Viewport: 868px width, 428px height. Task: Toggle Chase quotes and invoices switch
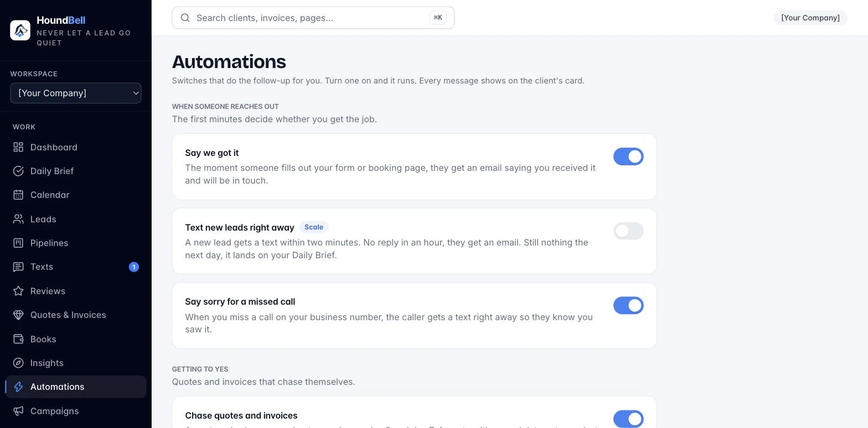(x=628, y=419)
